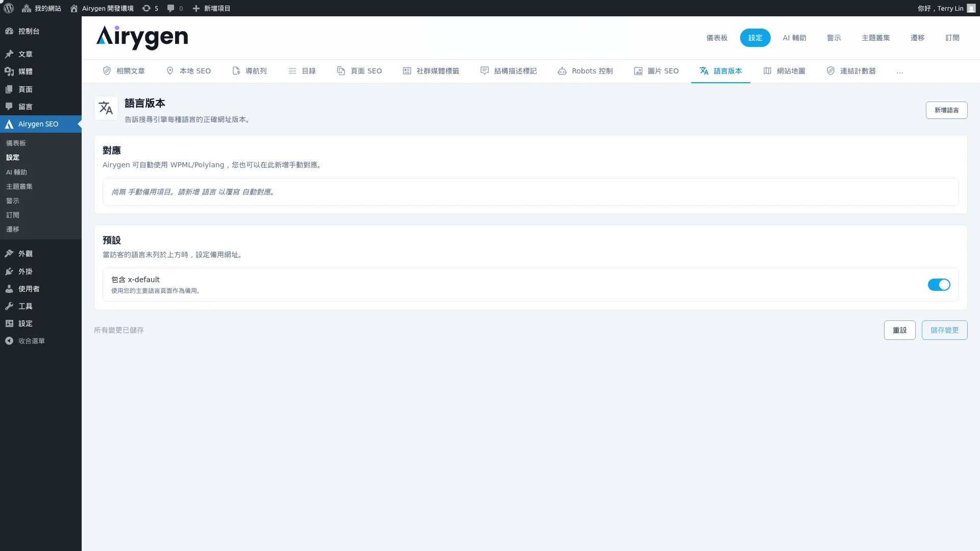Collapse the sidebar with 收合選單
The height and width of the screenshot is (551, 980).
(41, 341)
